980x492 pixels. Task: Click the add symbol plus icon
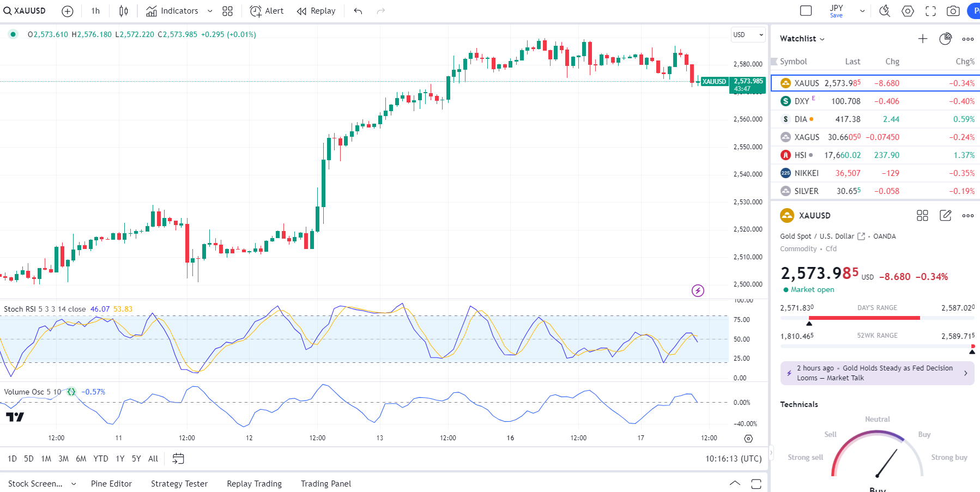(68, 11)
